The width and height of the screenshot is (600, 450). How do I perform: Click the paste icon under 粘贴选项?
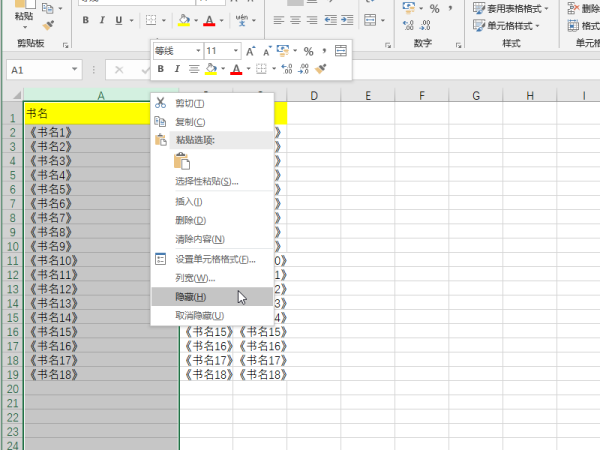point(181,161)
